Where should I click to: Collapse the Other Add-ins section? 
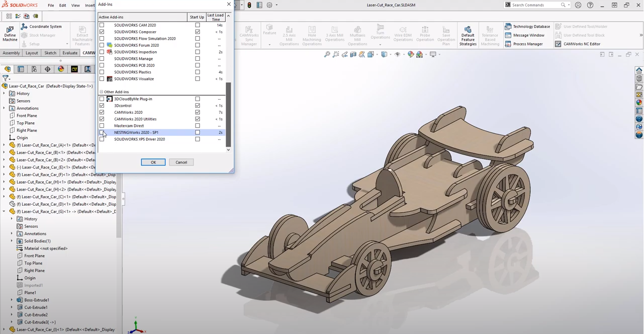pyautogui.click(x=101, y=92)
